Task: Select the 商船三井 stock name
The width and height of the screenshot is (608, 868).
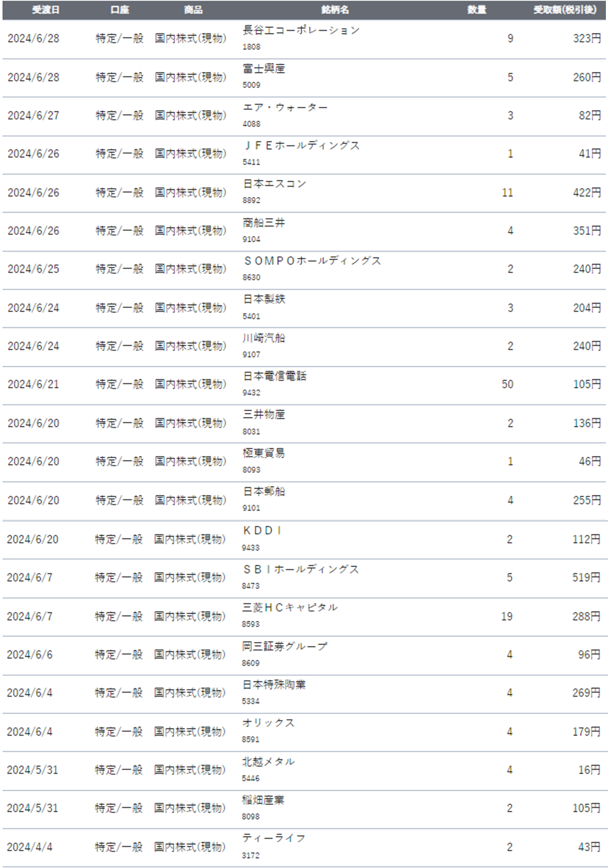Action: (x=264, y=223)
